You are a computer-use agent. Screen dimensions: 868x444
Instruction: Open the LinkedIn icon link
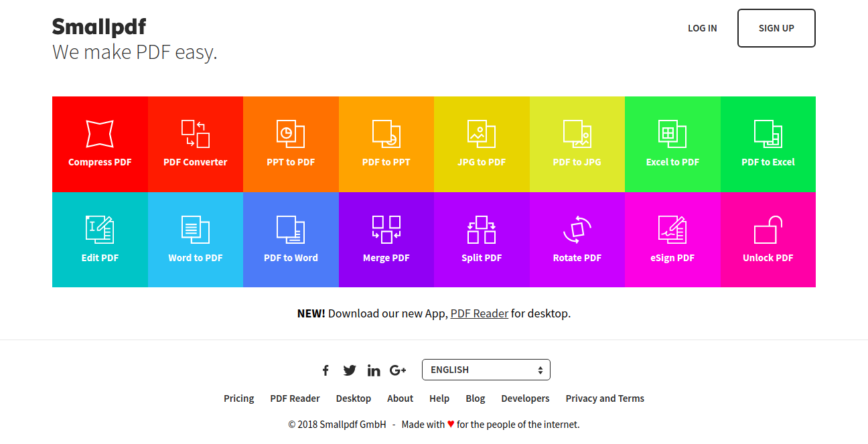[x=374, y=370]
